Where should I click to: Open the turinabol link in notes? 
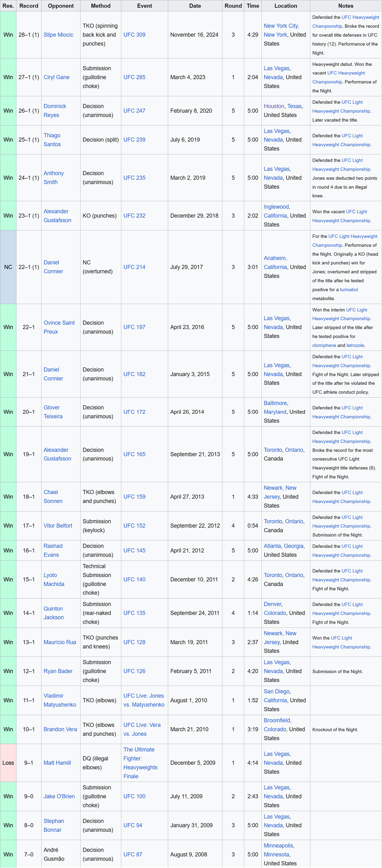349,290
